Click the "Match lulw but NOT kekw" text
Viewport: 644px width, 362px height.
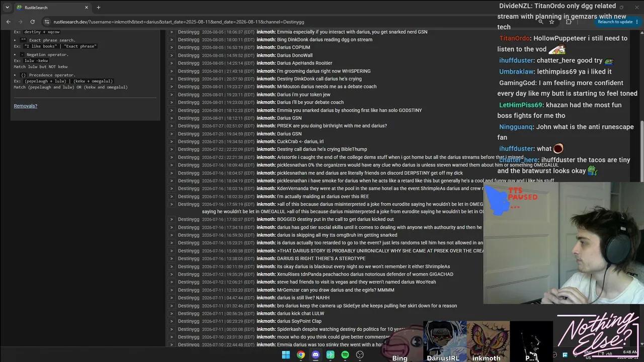coord(41,67)
